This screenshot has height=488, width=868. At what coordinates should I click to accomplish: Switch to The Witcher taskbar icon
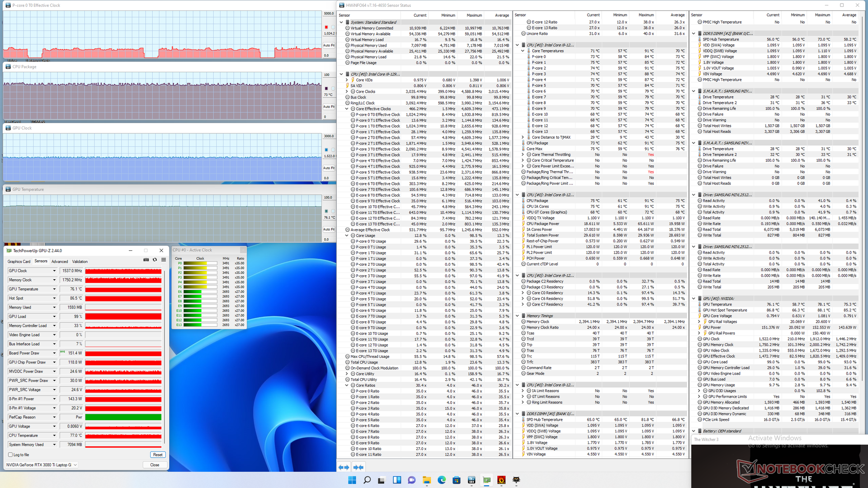point(516,480)
